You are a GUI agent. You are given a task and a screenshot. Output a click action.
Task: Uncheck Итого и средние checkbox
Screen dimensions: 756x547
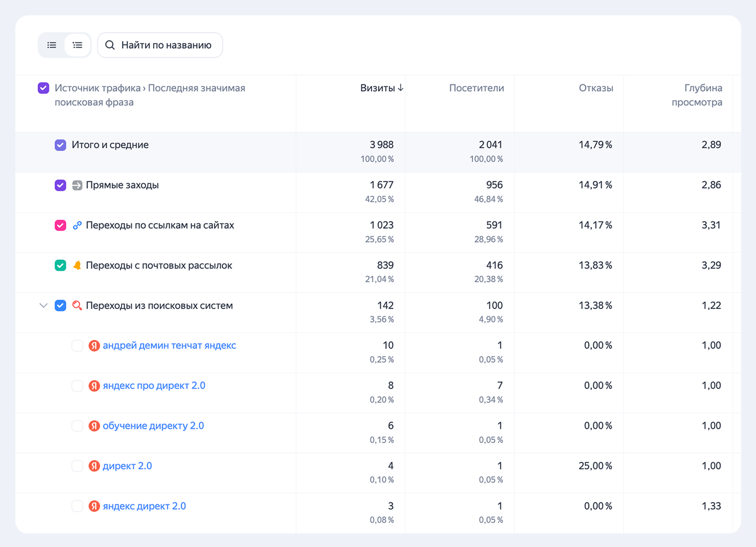tap(61, 145)
